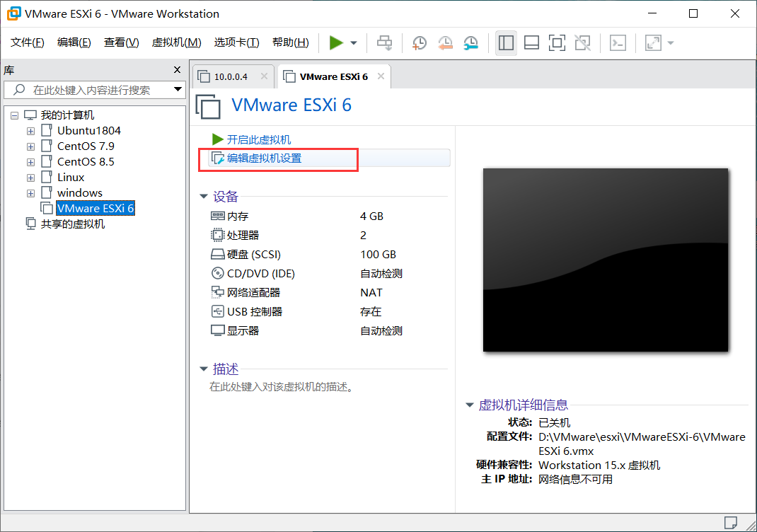Collapse 虚拟机详细信息 section
The image size is (757, 532).
point(469,405)
